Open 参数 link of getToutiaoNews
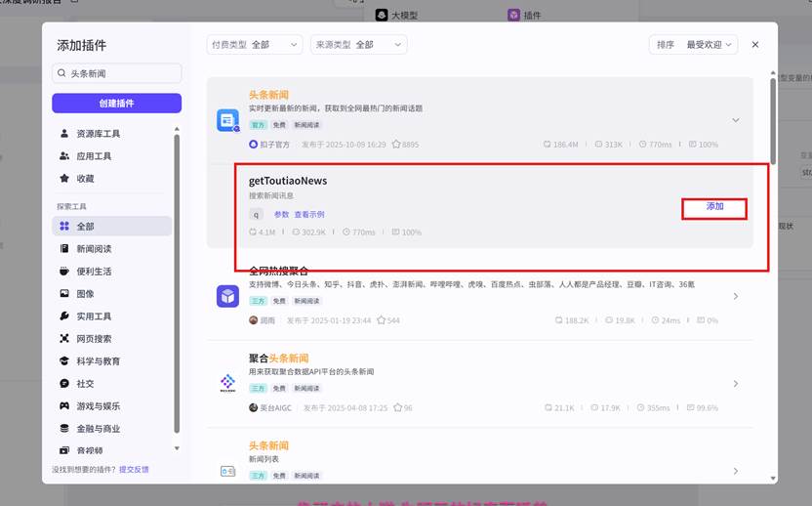Viewport: 812px width, 506px height. (x=281, y=214)
